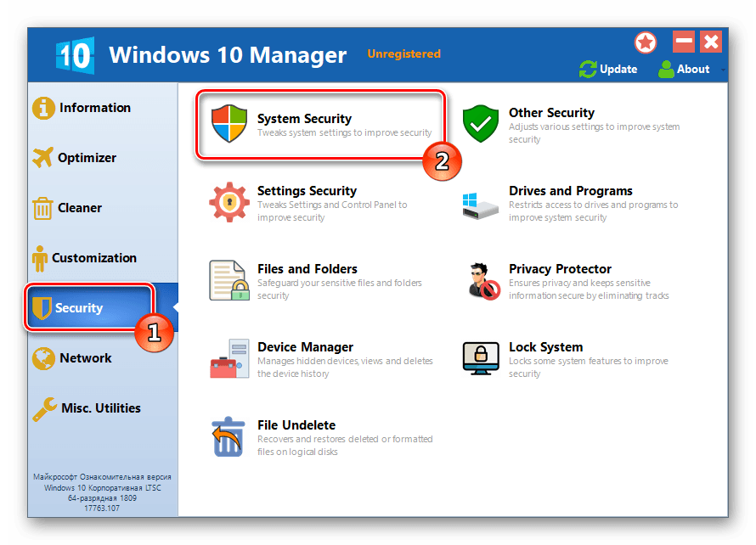Click the Unregistered status label
The width and height of the screenshot is (756, 545).
pyautogui.click(x=404, y=53)
